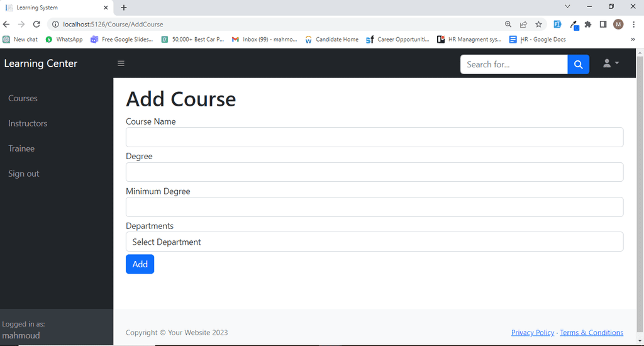The image size is (644, 346).
Task: Open Chrome three-dot menu
Action: tap(634, 25)
